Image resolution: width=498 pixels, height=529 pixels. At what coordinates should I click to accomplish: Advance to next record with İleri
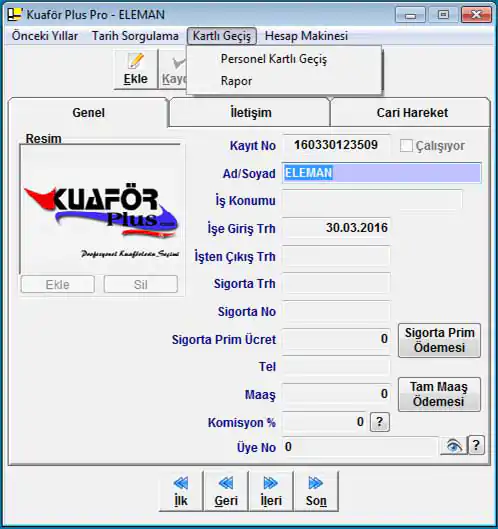click(x=271, y=491)
